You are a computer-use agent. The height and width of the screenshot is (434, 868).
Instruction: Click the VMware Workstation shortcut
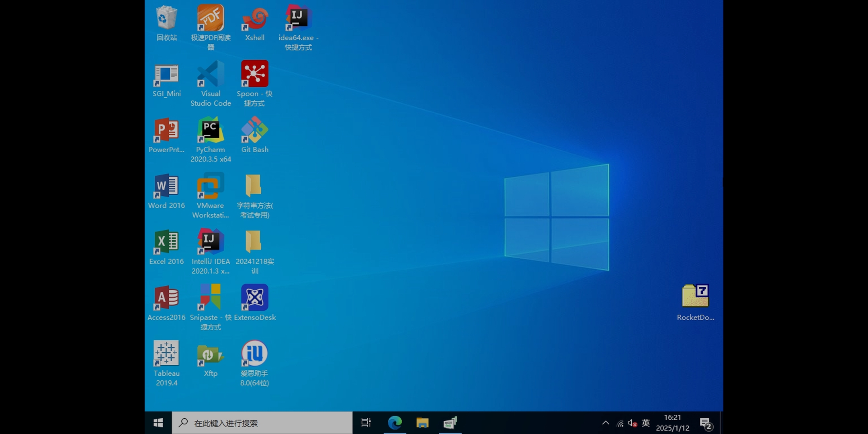(211, 186)
